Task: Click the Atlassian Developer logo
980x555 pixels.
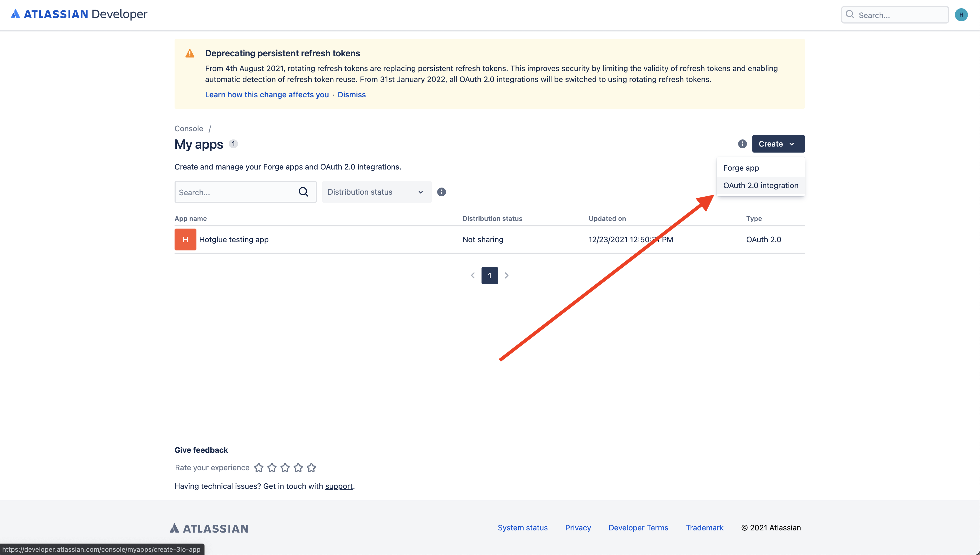Action: pos(79,14)
